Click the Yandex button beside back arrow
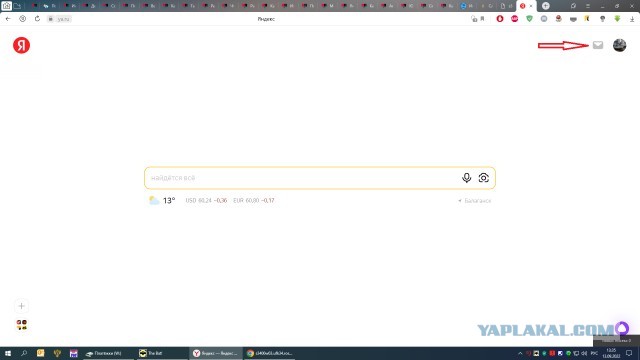This screenshot has width=640, height=360. (x=22, y=19)
